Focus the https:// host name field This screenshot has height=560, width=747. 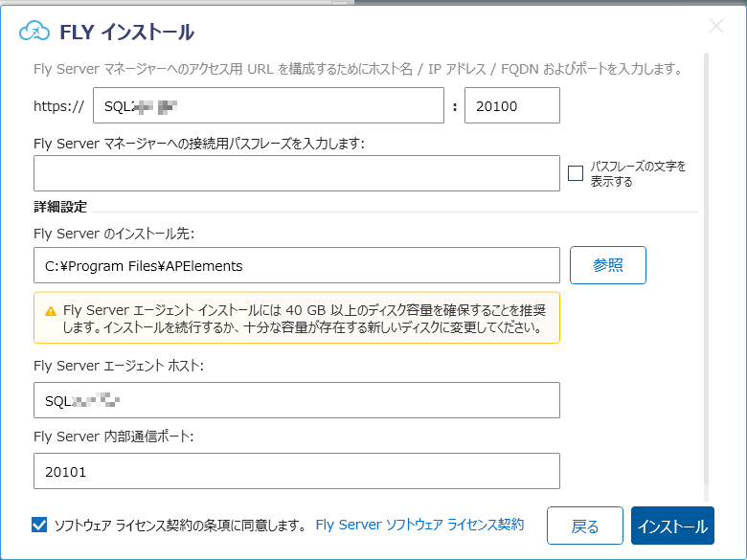(x=269, y=105)
